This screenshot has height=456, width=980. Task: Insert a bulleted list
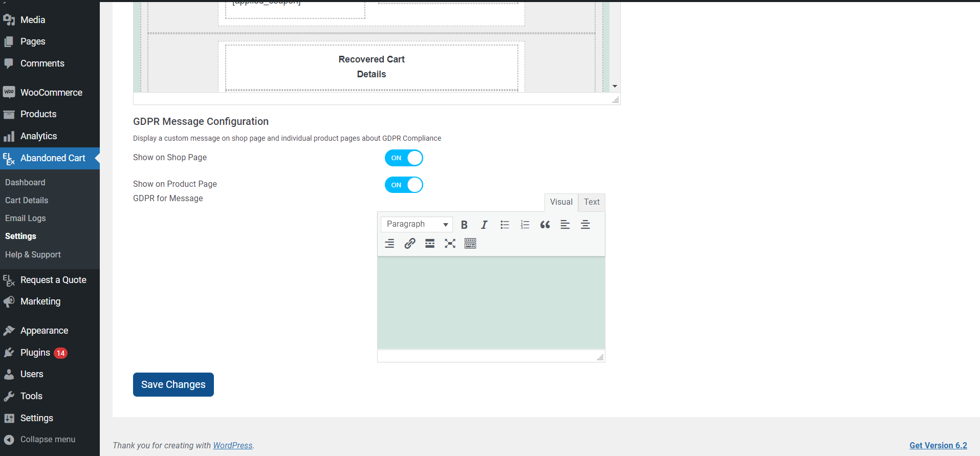tap(505, 225)
